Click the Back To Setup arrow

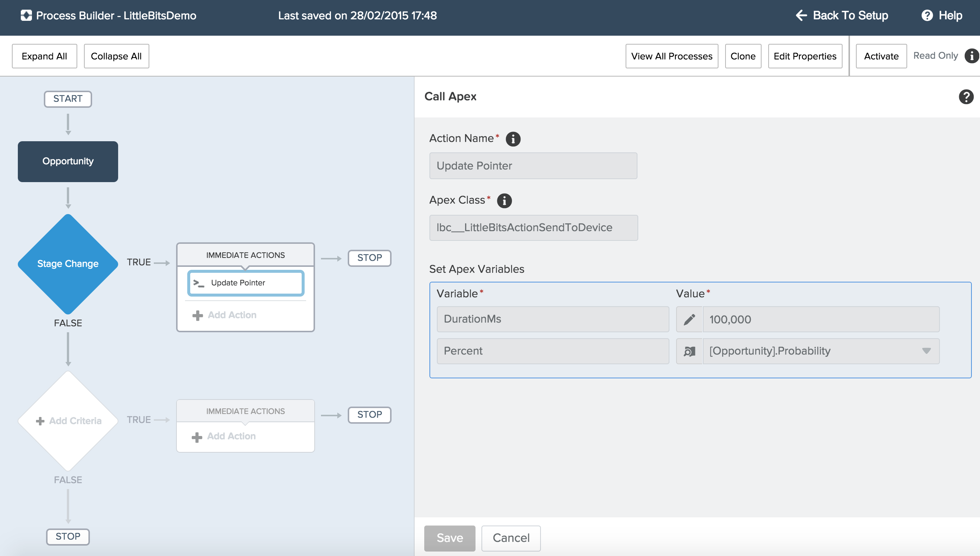(x=801, y=16)
